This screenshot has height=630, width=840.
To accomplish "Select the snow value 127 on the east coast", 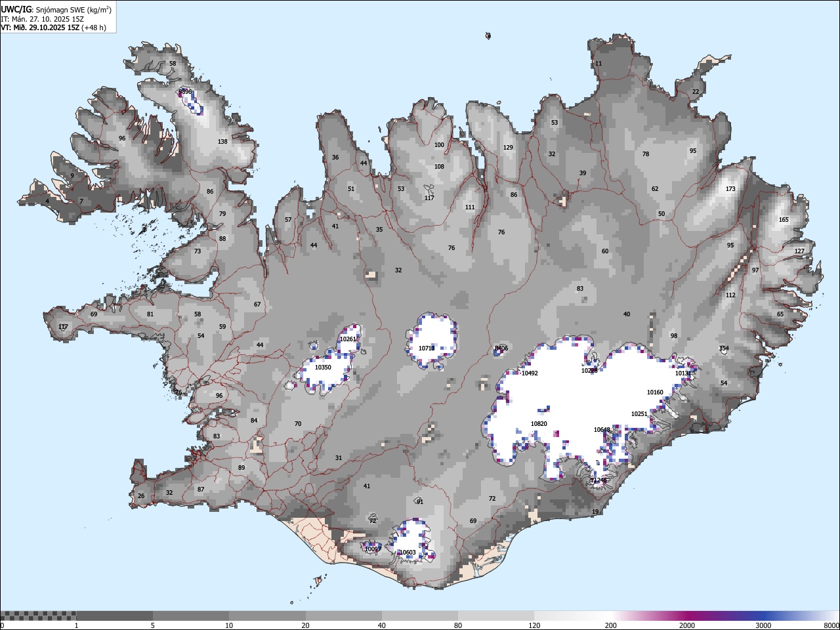I will pos(799,251).
